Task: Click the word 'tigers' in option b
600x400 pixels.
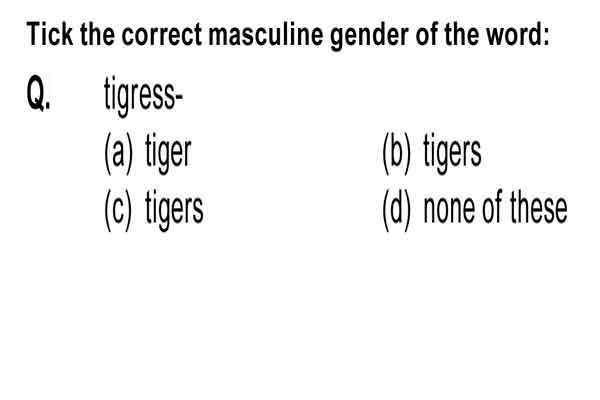Action: tap(452, 153)
